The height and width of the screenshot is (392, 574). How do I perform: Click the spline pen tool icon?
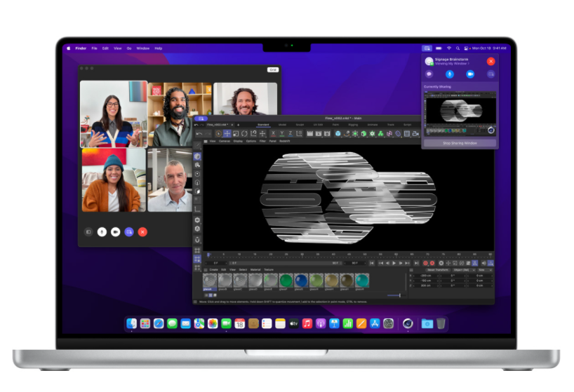(x=347, y=134)
